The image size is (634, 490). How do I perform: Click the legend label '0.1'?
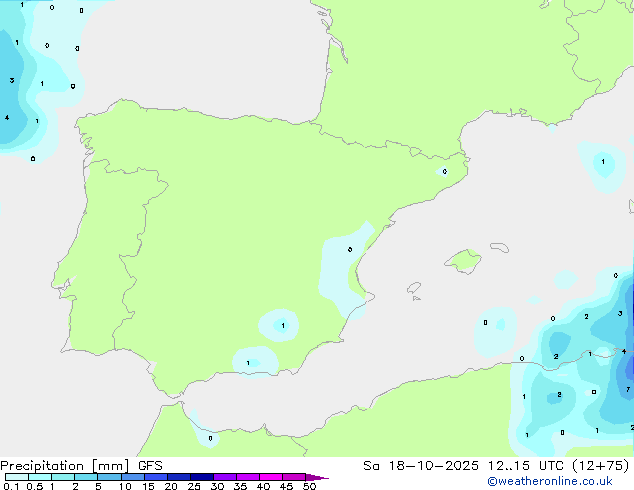[x=11, y=486]
